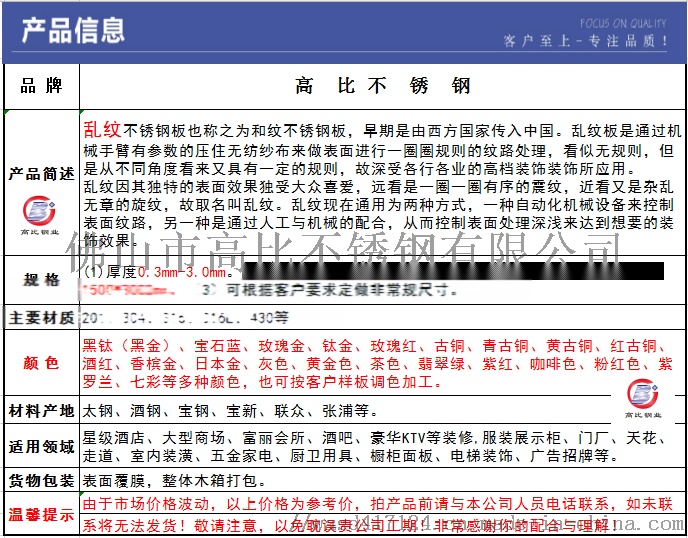Click the 高比不锈钢 brand name cell
This screenshot has height=538, width=688.
tap(382, 86)
